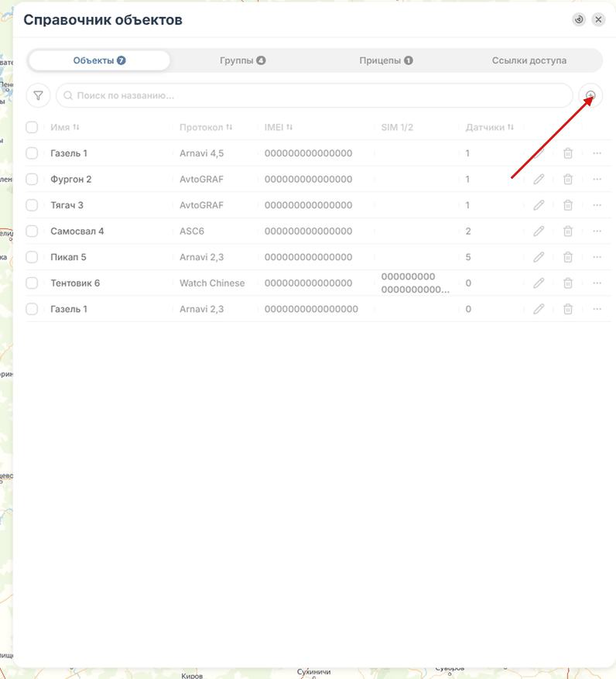Sort the table by Имя column
Image resolution: width=616 pixels, height=679 pixels.
click(x=65, y=127)
